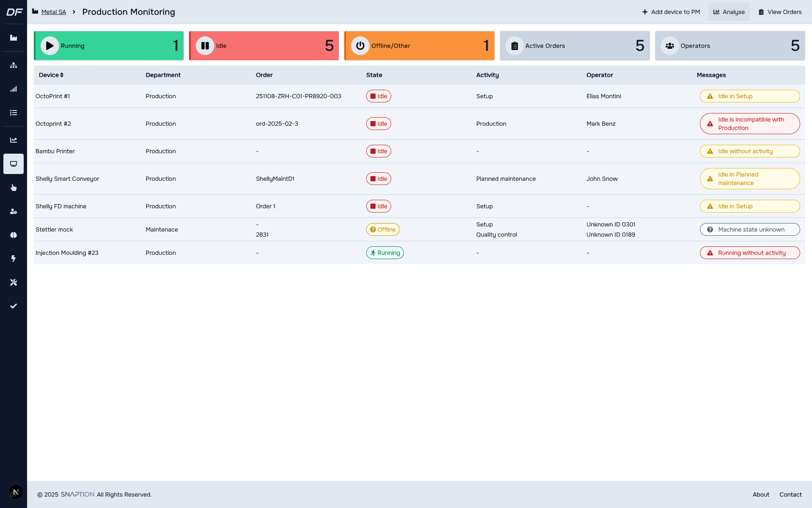Follow the Metal SA breadcrumb link
Viewport: 812px width, 508px height.
53,12
